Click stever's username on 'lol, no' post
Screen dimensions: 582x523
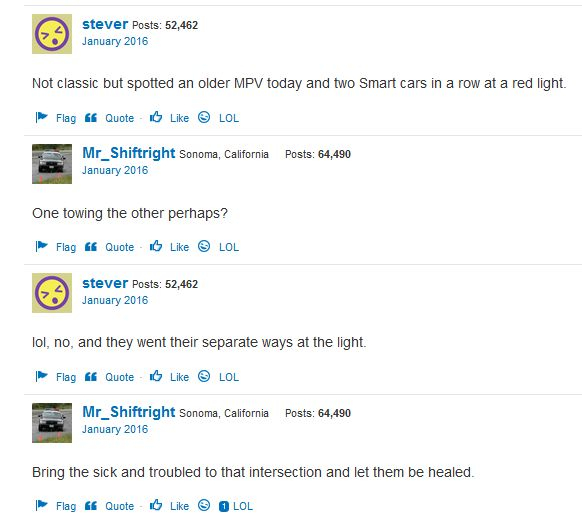coord(105,284)
